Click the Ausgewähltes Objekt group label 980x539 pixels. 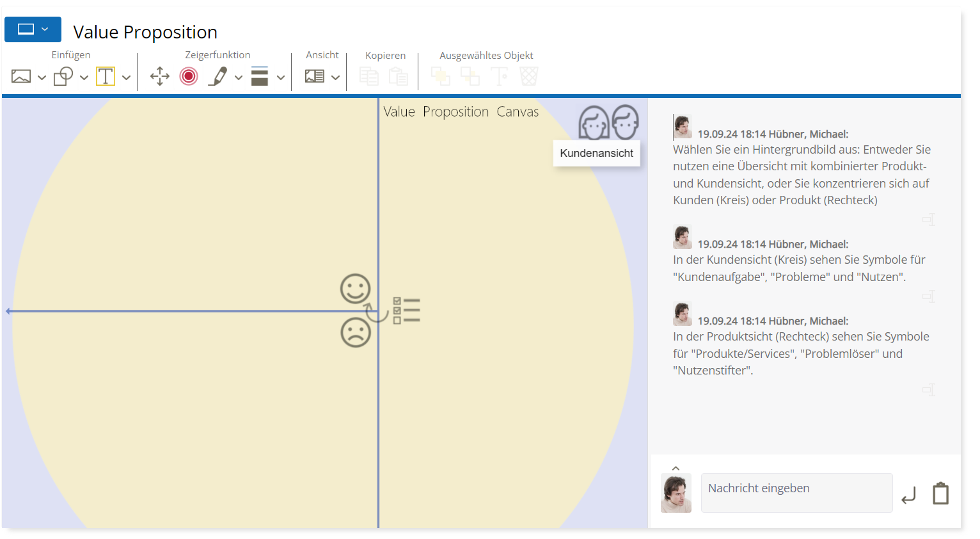click(486, 56)
